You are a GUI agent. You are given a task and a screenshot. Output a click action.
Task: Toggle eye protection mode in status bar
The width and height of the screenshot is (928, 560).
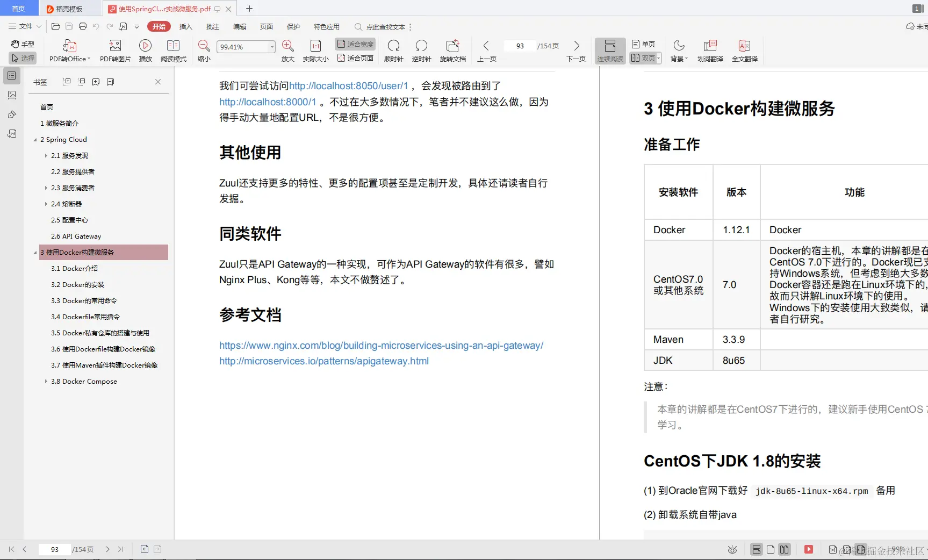tap(732, 549)
